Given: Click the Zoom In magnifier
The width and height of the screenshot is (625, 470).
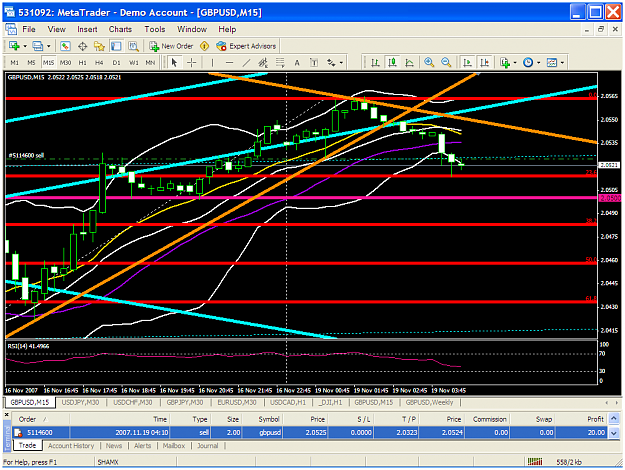Looking at the screenshot, I should click(429, 63).
